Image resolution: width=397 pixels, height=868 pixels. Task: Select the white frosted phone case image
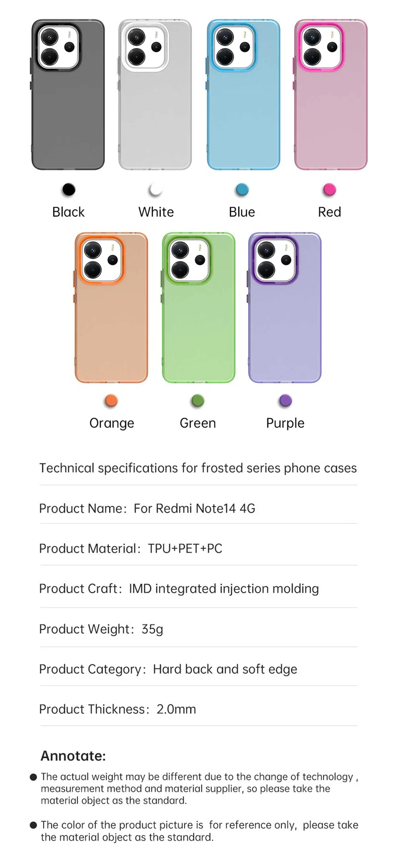[155, 95]
